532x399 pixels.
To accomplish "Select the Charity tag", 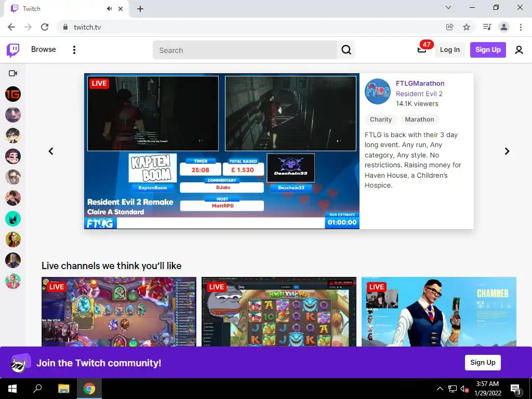I will (x=381, y=119).
